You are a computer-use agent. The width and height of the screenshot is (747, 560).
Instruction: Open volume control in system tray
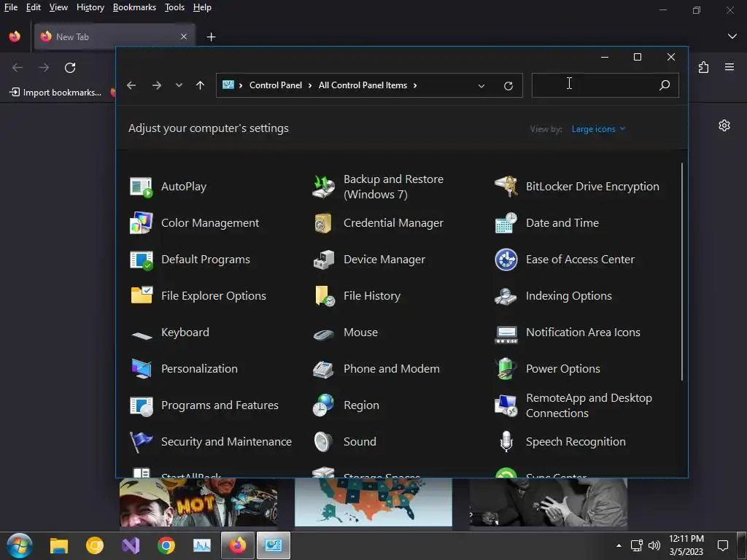click(654, 545)
